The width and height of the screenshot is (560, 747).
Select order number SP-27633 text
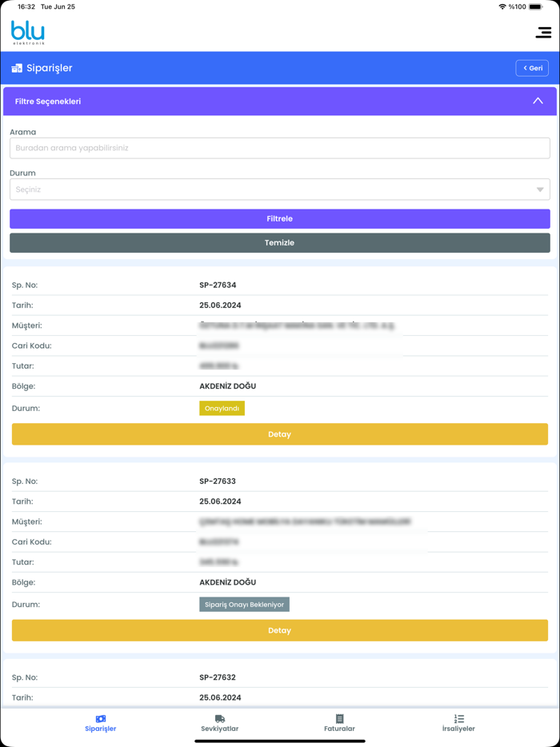point(218,481)
